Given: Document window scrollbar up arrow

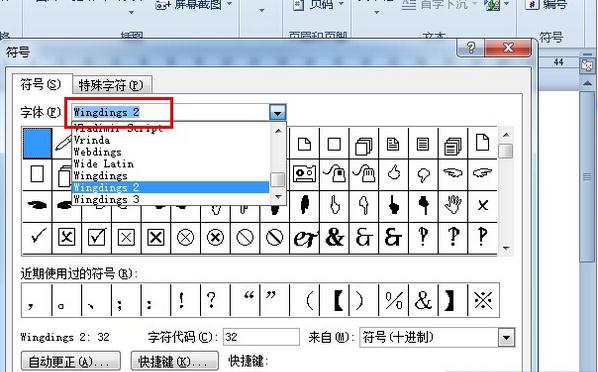Looking at the screenshot, I should click(x=587, y=84).
